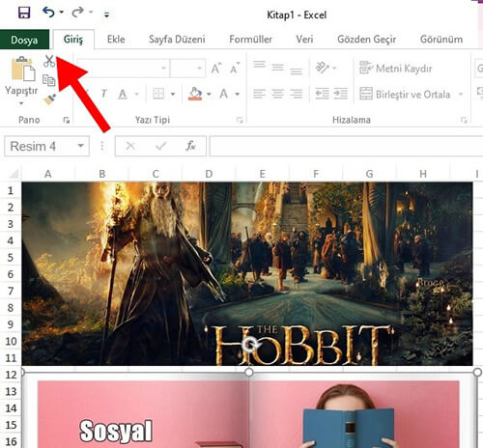Toggle underline A formatting
This screenshot has width=483, height=448.
coord(123,94)
